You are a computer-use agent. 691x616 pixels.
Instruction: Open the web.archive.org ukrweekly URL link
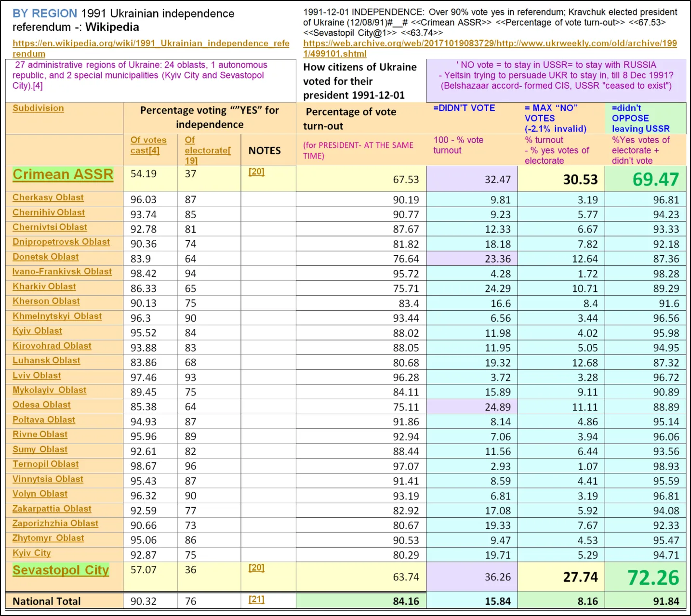pyautogui.click(x=490, y=48)
